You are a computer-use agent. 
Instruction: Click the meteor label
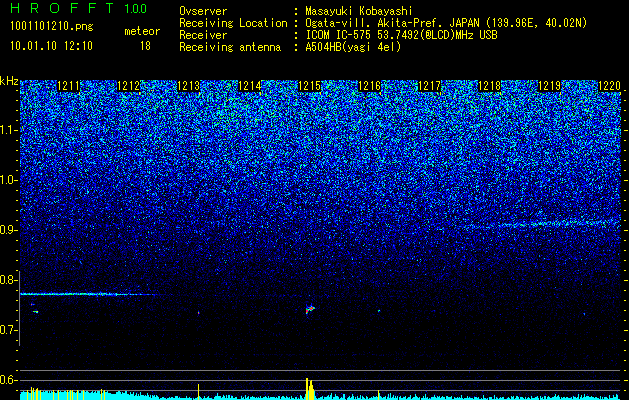click(142, 31)
